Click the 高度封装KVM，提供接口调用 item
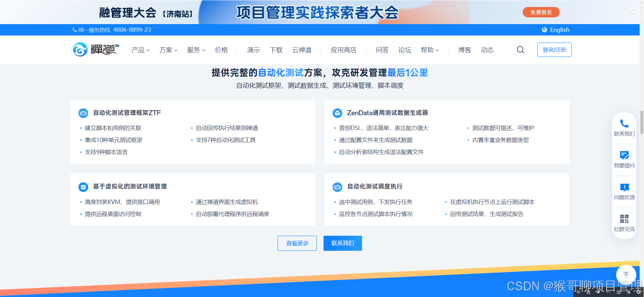Screen dimensions: 644x297 pyautogui.click(x=122, y=202)
